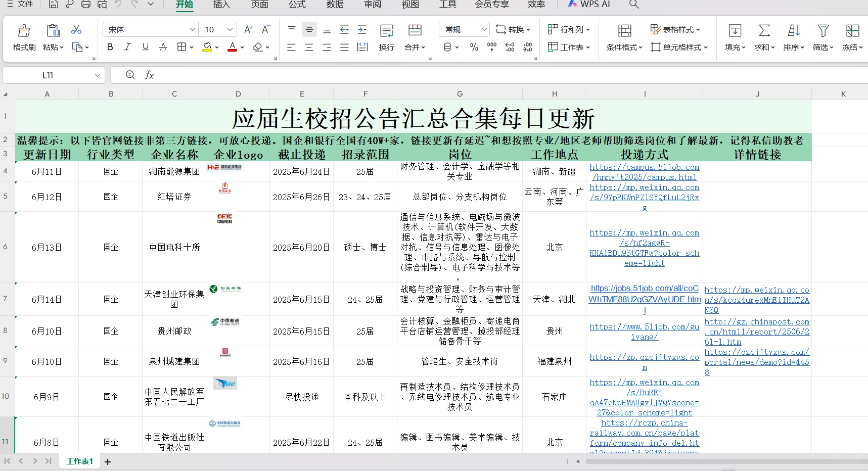
Task: Switch to the 数据 Data tab
Action: [x=335, y=5]
